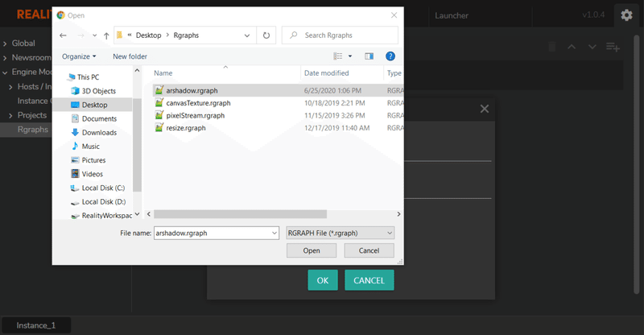Viewport: 644px width, 335px height.
Task: Sort by the Name column header
Action: pos(163,73)
